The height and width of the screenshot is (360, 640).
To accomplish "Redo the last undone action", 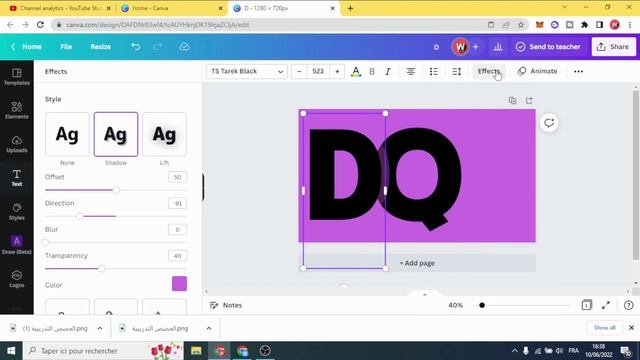I will (x=158, y=47).
